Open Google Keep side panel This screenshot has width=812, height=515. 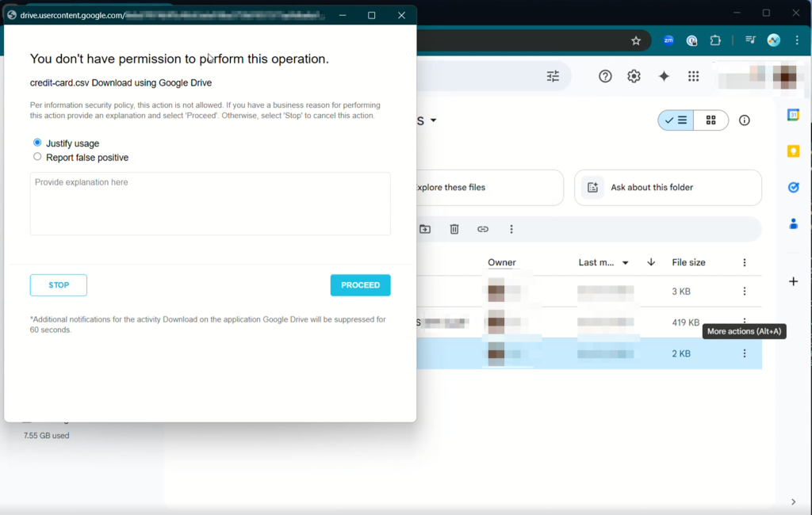pos(793,151)
